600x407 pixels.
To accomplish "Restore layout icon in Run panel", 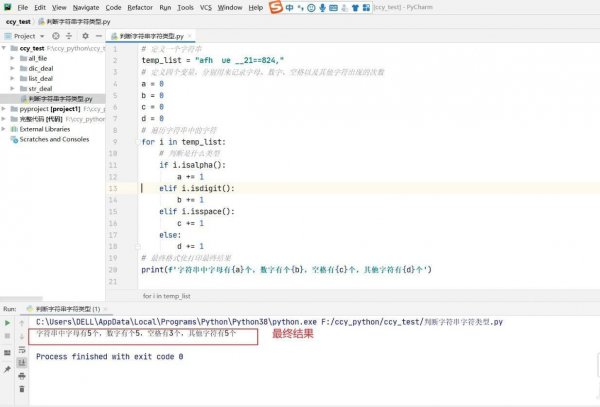I will pyautogui.click(x=7, y=353).
